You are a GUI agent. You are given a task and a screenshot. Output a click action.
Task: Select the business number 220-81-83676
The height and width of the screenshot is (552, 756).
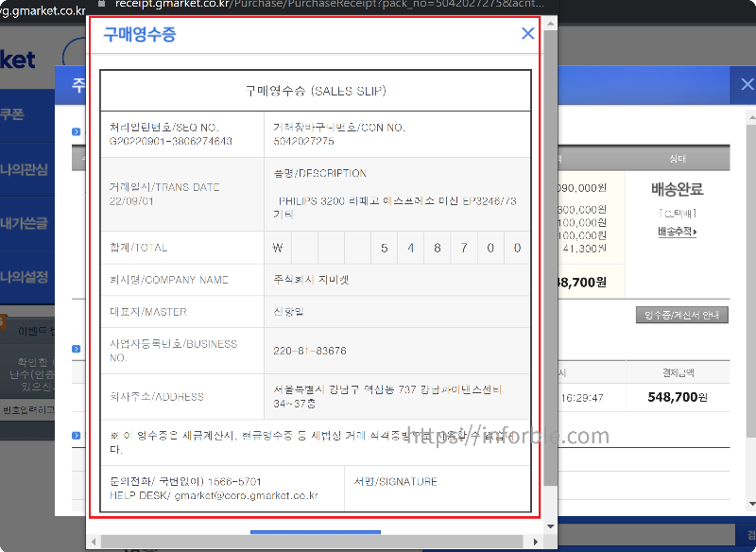point(310,351)
